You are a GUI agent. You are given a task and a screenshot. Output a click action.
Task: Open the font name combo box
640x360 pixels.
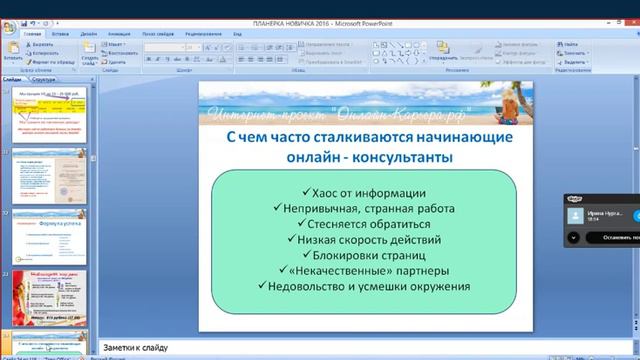coord(164,48)
